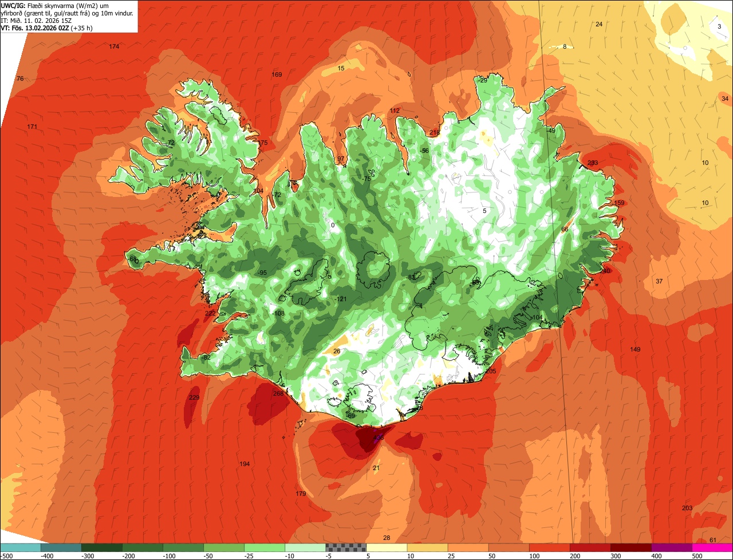Click the dark orange 50 to 100 legend swatch
This screenshot has height=560, width=733.
(x=508, y=547)
